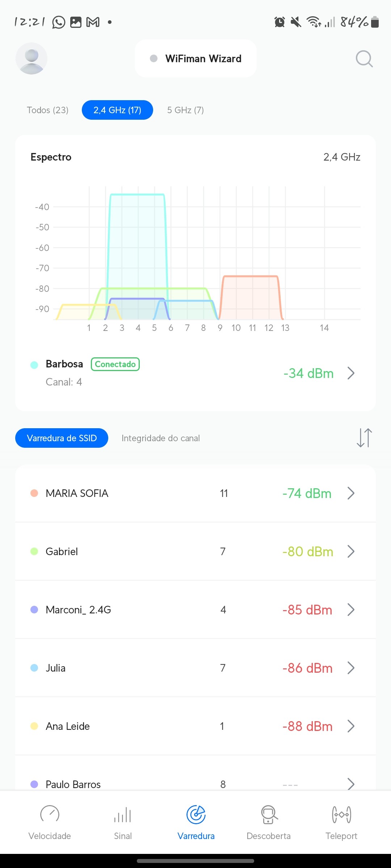Viewport: 391px width, 868px height.
Task: Expand Barbosa connected network details
Action: pyautogui.click(x=350, y=373)
